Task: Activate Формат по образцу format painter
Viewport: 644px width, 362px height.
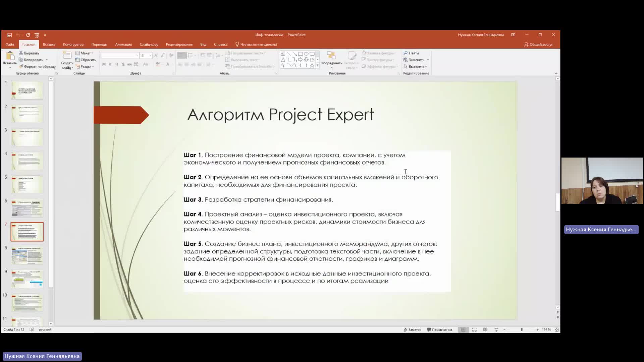Action: point(37,66)
